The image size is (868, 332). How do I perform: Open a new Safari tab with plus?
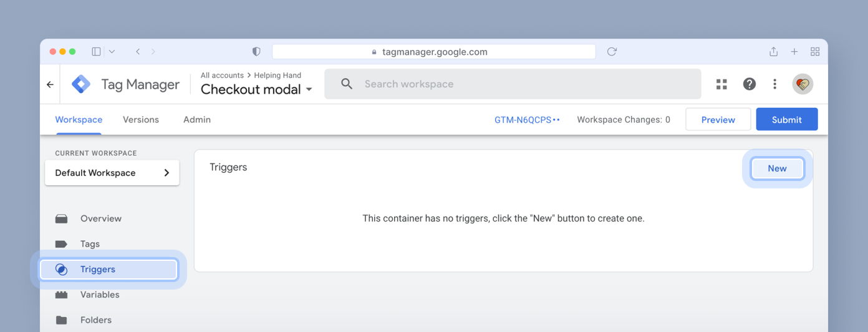click(x=794, y=52)
